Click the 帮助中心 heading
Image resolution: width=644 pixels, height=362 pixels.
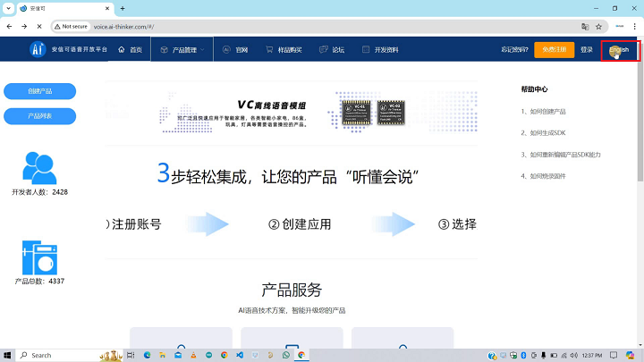[534, 89]
